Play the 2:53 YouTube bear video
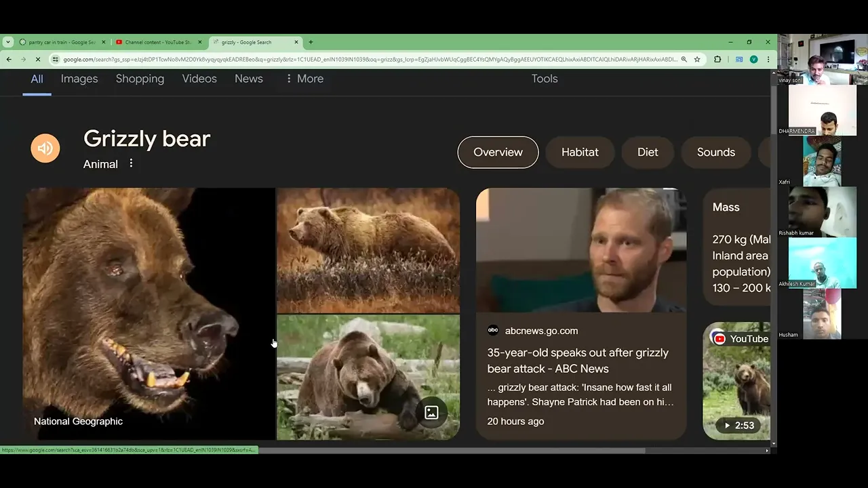The height and width of the screenshot is (488, 868). 738,426
